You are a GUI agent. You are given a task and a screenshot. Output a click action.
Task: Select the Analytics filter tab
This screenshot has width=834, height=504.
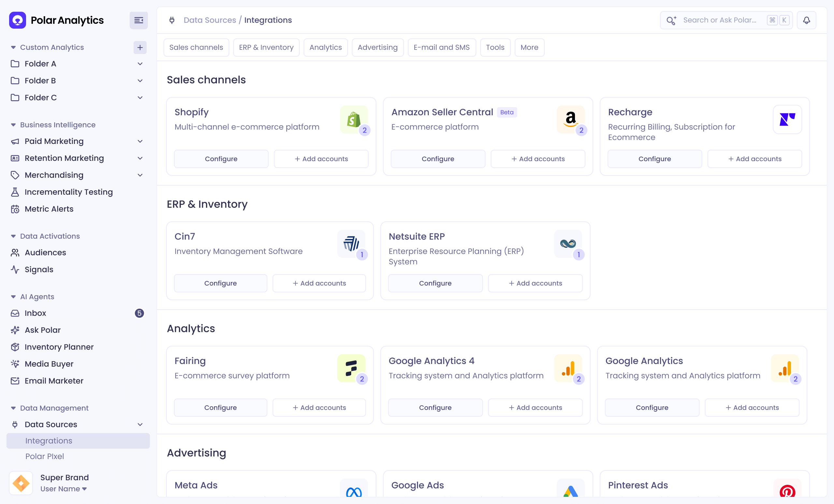[x=325, y=47]
